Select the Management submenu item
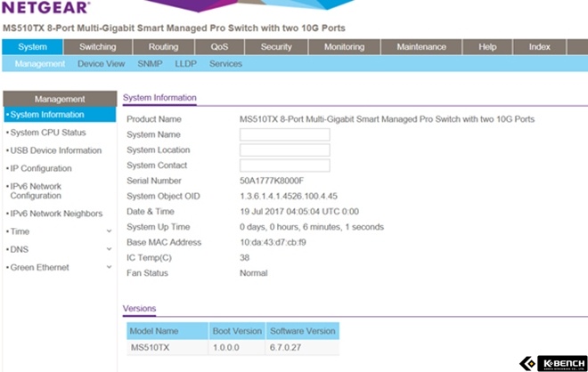588x372 pixels. point(40,64)
